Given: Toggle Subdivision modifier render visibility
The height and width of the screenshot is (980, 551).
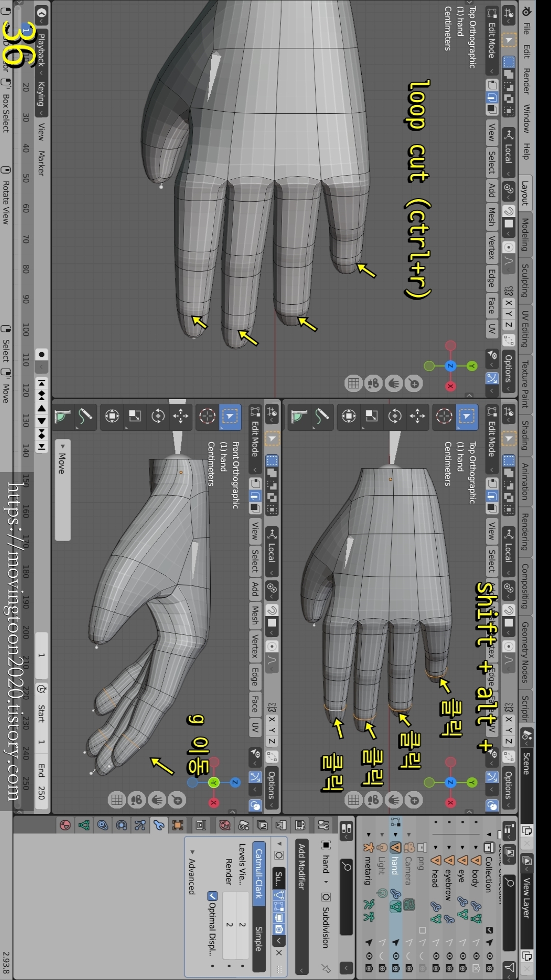Looking at the screenshot, I should coord(279,929).
